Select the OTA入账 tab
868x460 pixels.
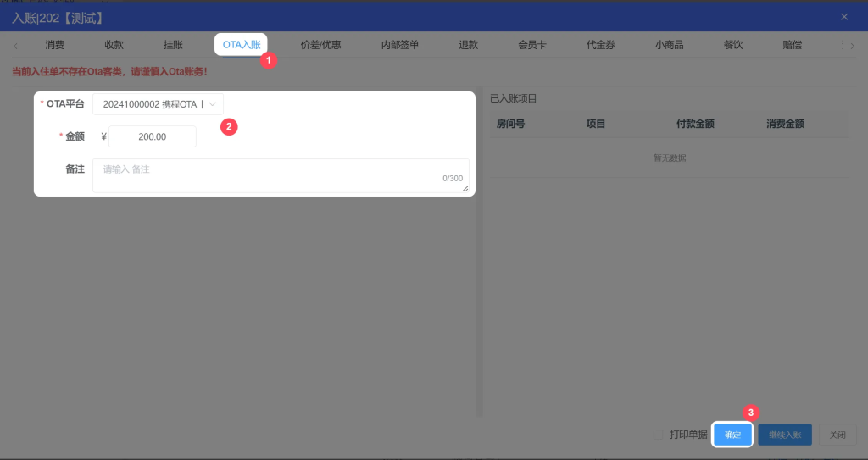coord(241,45)
